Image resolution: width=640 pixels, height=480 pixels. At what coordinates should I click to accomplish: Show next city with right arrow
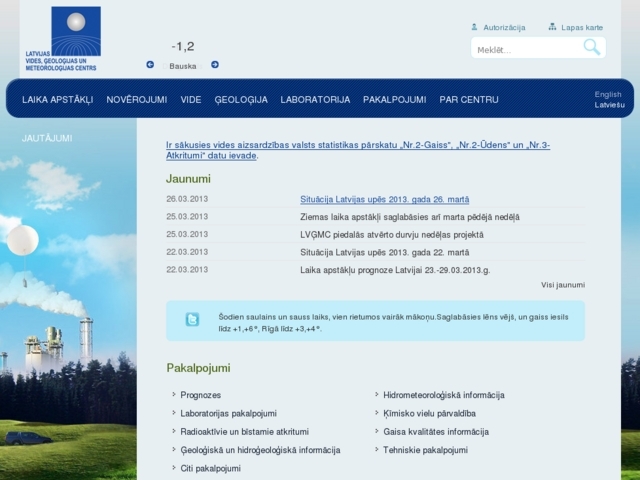point(215,64)
